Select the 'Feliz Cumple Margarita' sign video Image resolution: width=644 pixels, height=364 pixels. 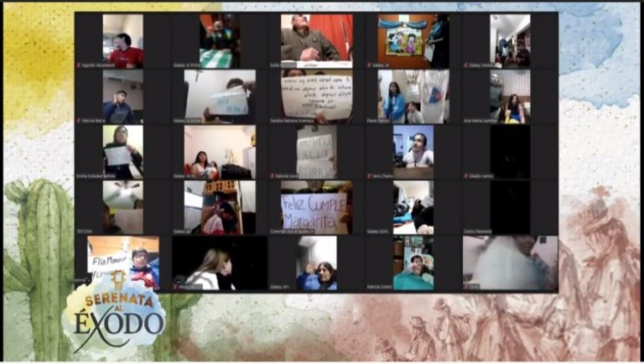[315, 207]
